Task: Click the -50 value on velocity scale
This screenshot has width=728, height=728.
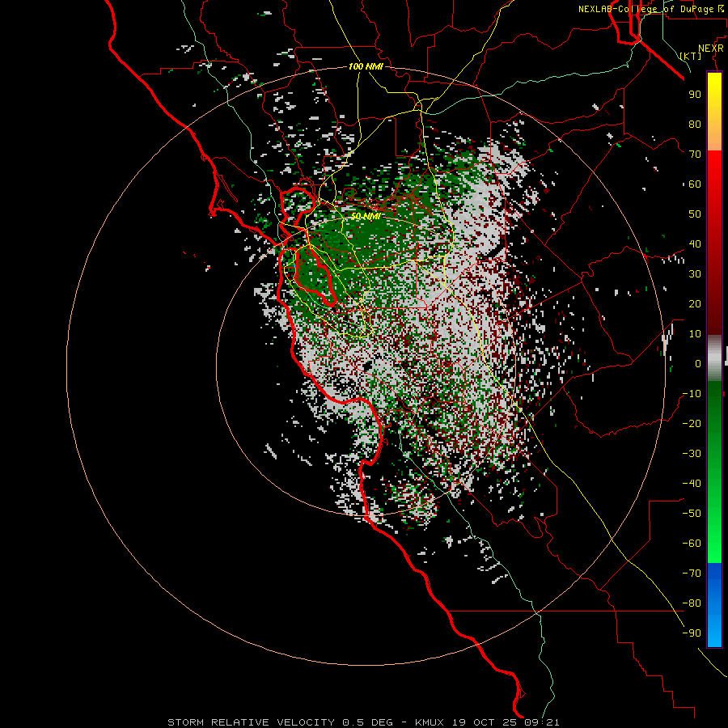Action: point(692,513)
